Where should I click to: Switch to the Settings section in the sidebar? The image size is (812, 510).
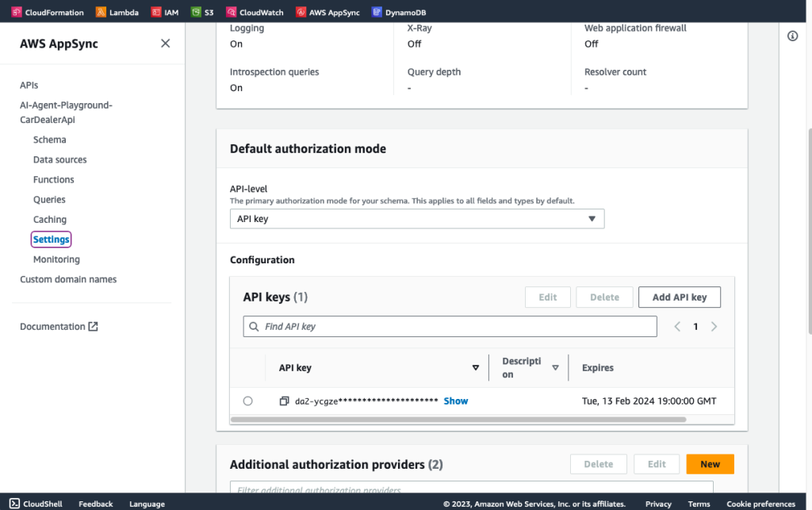pyautogui.click(x=51, y=239)
